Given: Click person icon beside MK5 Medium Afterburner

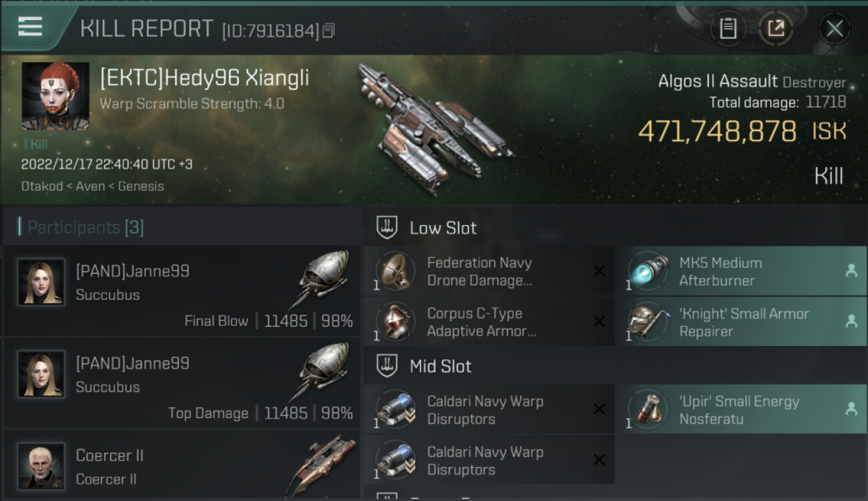Looking at the screenshot, I should tap(851, 271).
